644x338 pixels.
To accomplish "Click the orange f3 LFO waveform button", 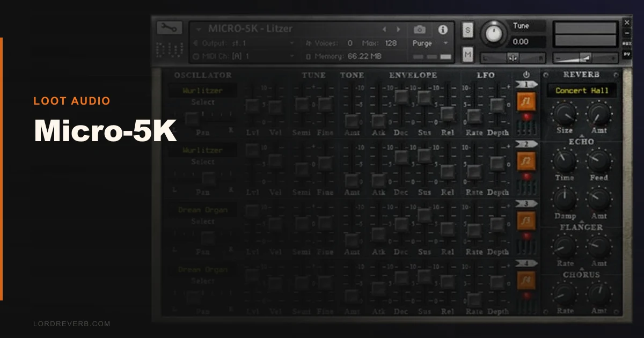I will point(526,221).
